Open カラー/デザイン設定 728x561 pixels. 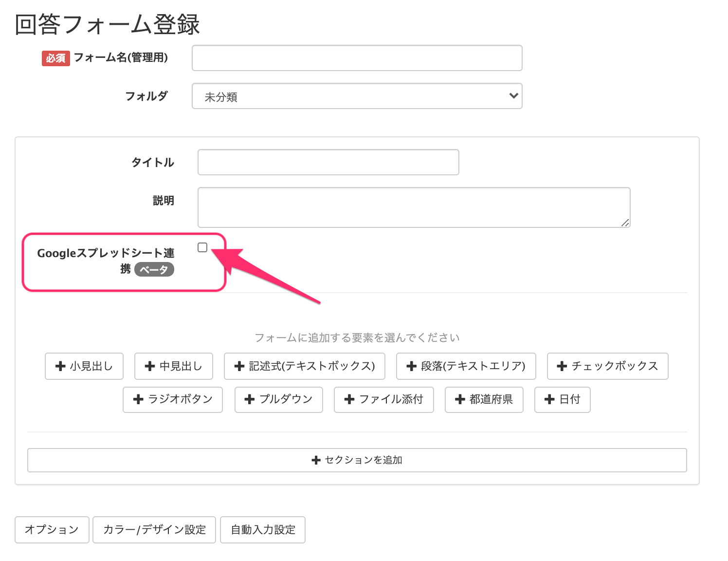point(154,530)
